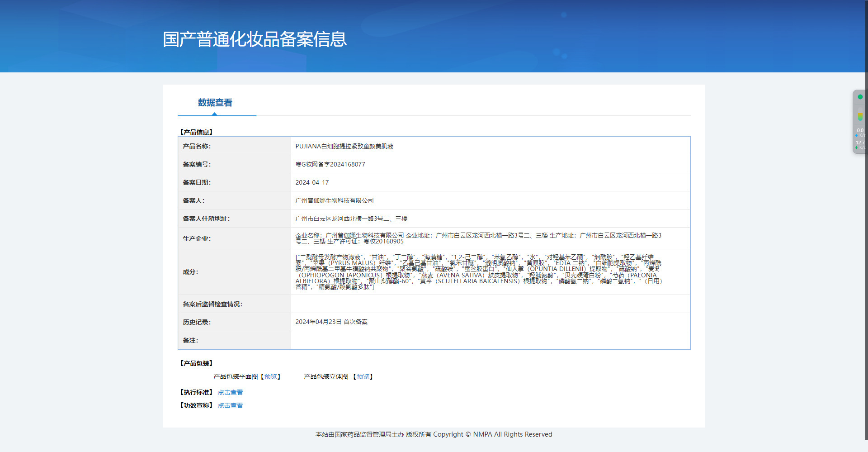Click the 备案编号 value 粤G妆网备字2024168077
Image resolution: width=868 pixels, height=452 pixels.
pyautogui.click(x=330, y=164)
